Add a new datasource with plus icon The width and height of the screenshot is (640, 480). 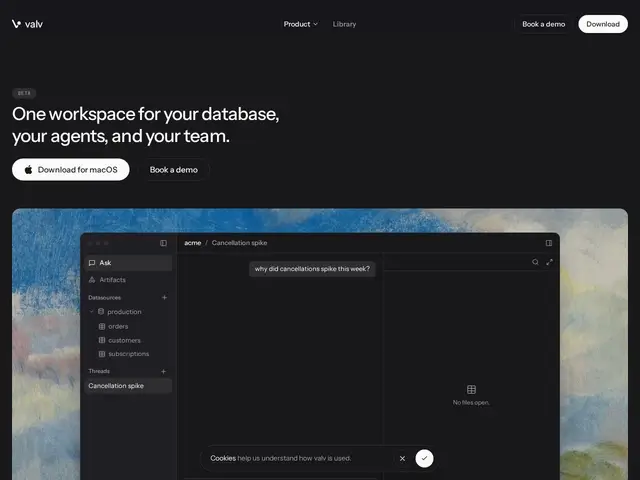[x=164, y=298]
